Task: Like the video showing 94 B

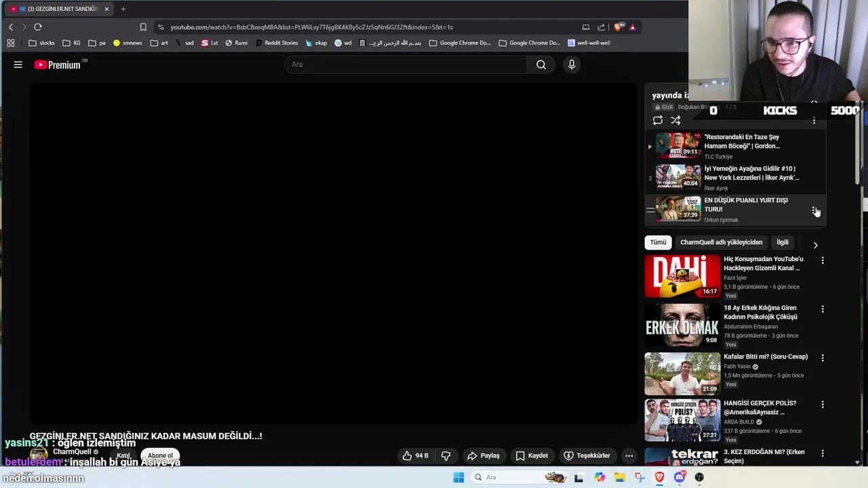Action: pos(415,455)
